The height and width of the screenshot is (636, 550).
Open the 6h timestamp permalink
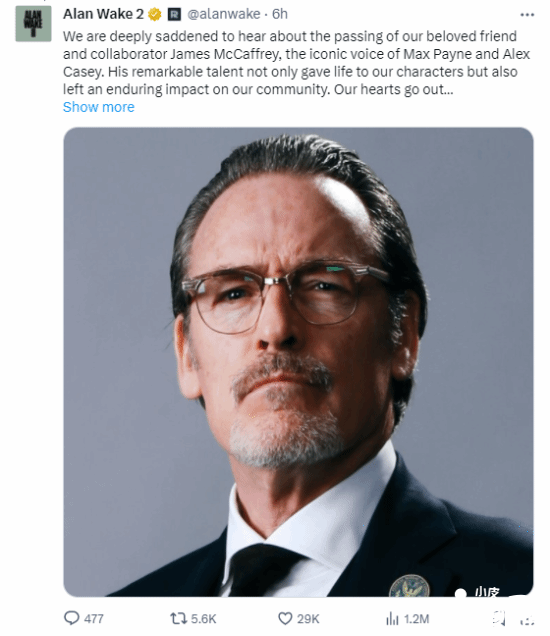click(279, 14)
